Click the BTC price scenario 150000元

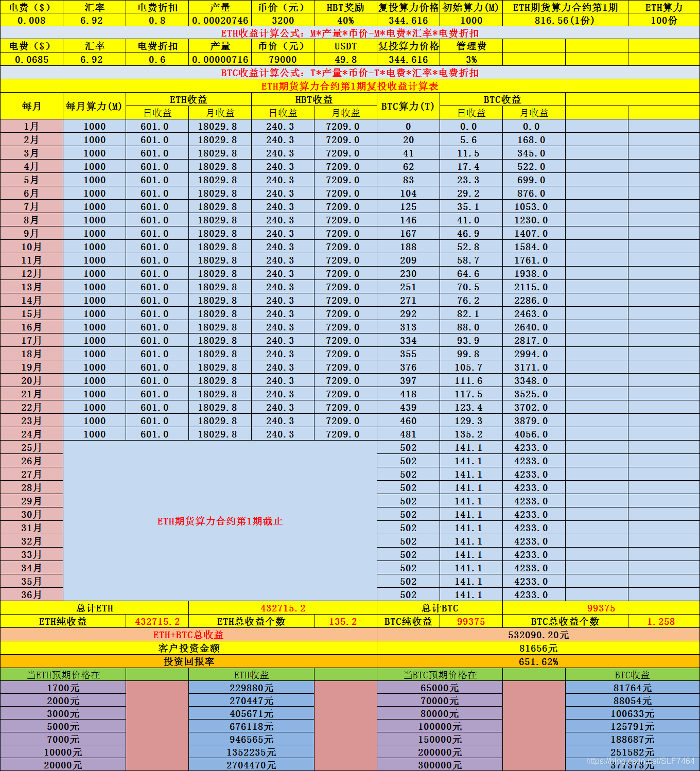pyautogui.click(x=440, y=740)
